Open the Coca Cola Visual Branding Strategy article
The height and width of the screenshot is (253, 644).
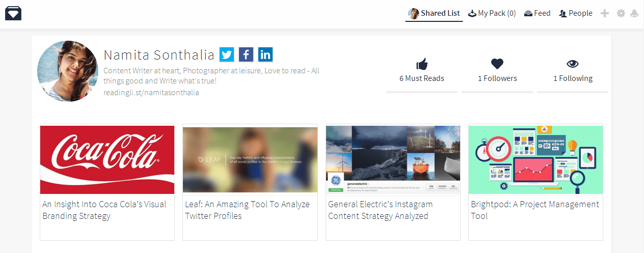(104, 210)
